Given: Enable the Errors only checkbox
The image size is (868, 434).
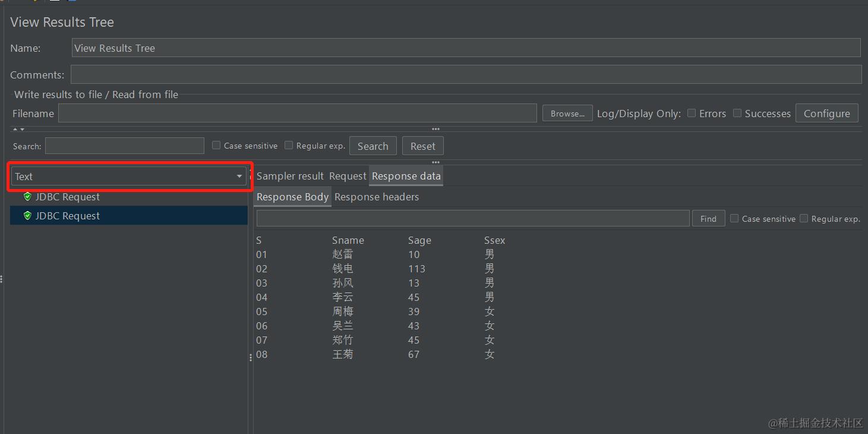Looking at the screenshot, I should point(692,113).
